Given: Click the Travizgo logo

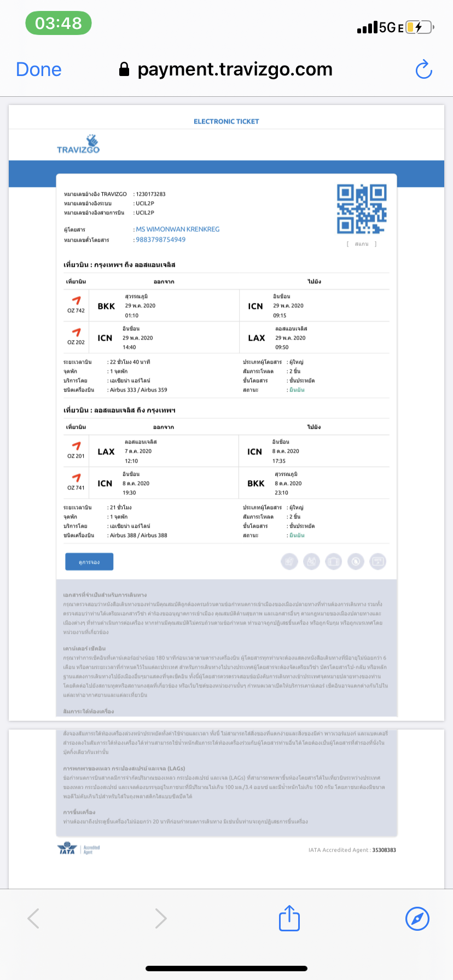Looking at the screenshot, I should click(x=78, y=144).
